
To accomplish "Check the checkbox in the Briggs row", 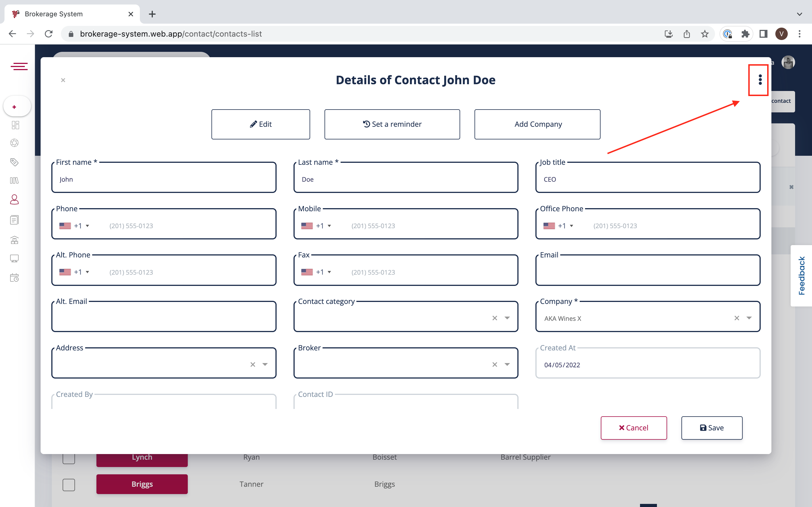I will pos(69,484).
